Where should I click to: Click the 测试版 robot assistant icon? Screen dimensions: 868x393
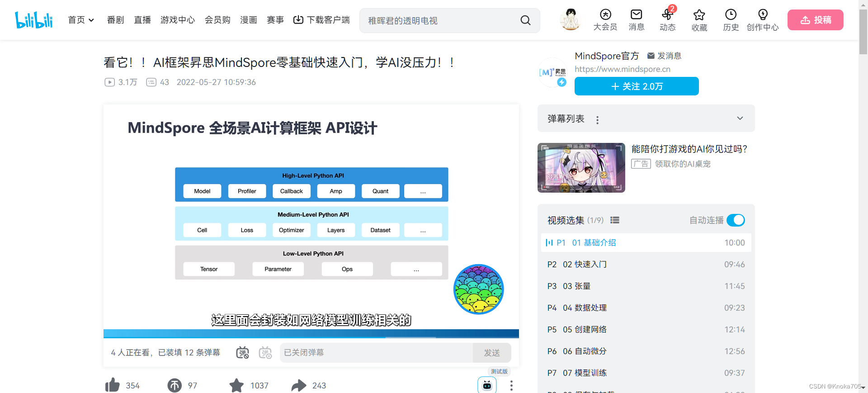tap(487, 385)
